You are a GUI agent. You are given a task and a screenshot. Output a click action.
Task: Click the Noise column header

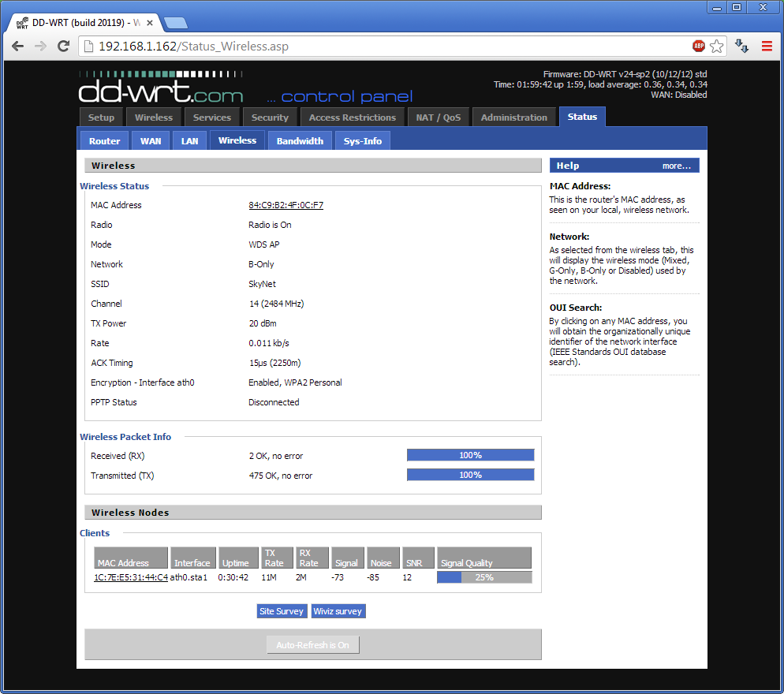click(x=383, y=558)
